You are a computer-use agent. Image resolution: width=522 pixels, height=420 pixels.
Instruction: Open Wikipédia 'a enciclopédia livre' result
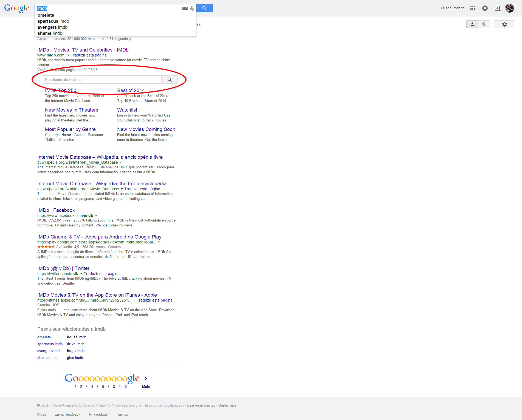pos(100,157)
